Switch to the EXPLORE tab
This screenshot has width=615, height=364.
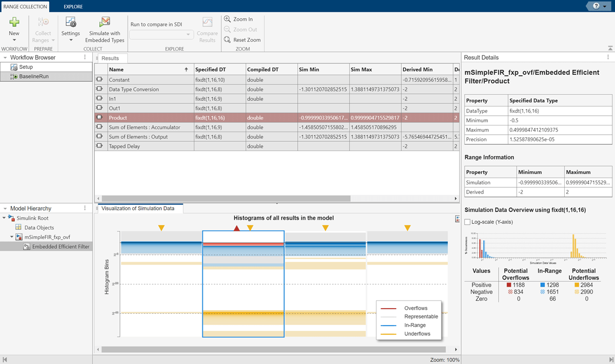coord(73,7)
